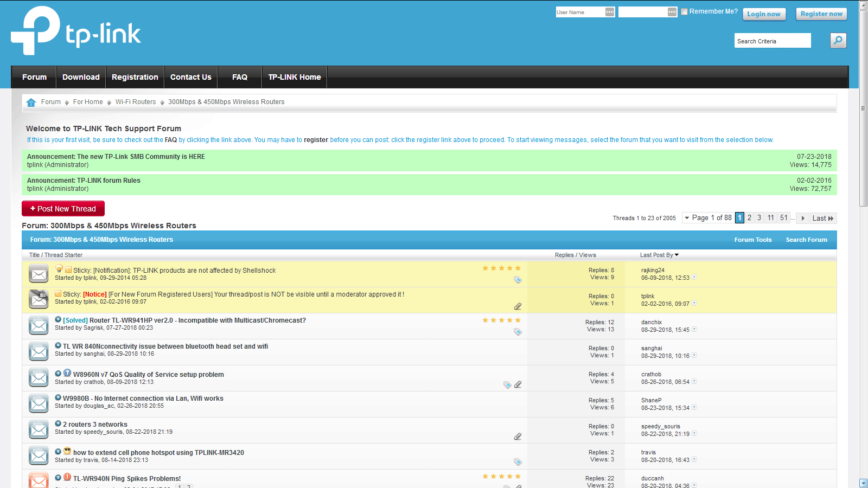Sort by Last Post By column
The width and height of the screenshot is (868, 488).
[659, 255]
